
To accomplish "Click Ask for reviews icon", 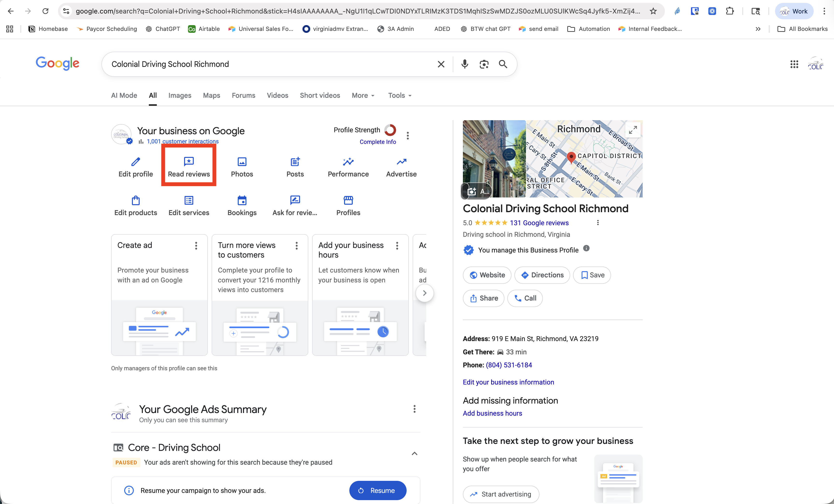I will tap(295, 201).
